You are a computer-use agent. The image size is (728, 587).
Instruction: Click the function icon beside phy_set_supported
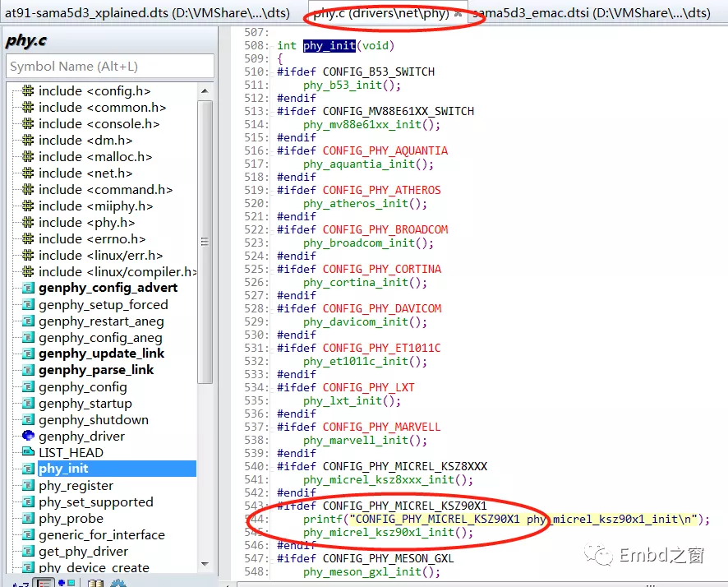coord(28,502)
